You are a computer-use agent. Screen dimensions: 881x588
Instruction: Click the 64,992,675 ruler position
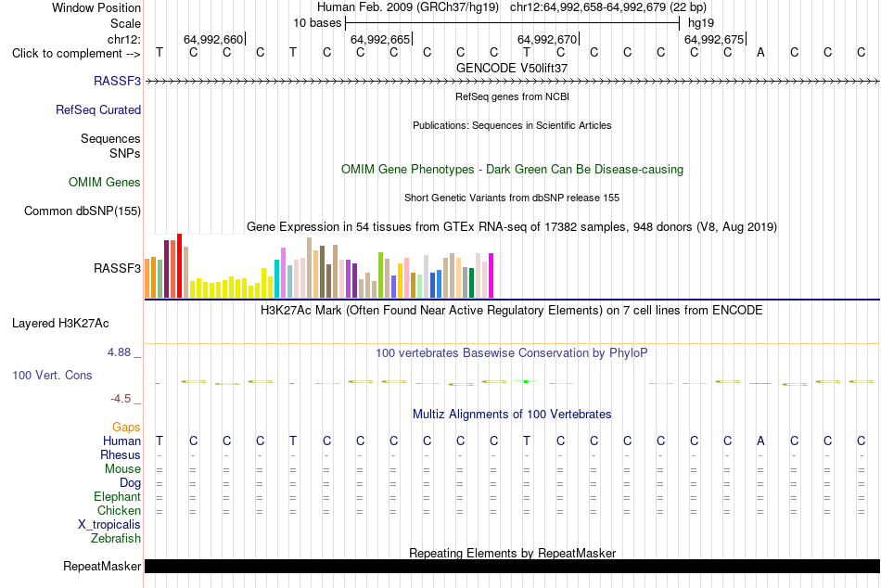(x=714, y=39)
